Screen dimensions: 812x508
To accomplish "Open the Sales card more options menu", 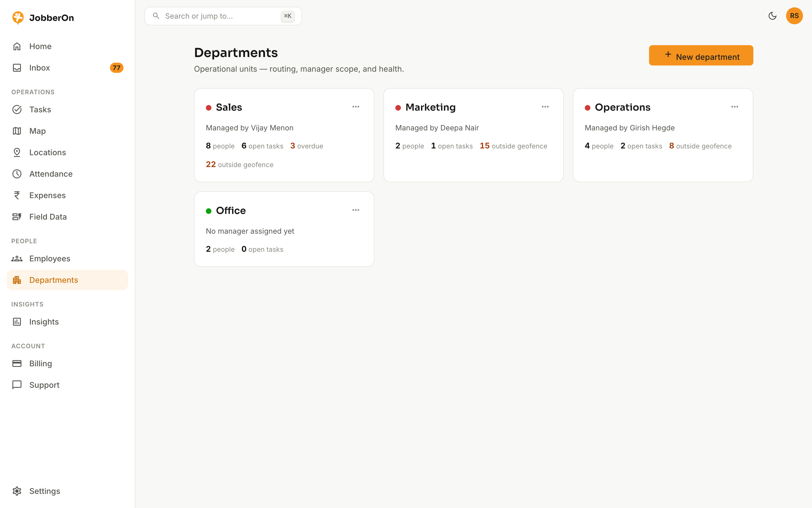I will click(356, 107).
